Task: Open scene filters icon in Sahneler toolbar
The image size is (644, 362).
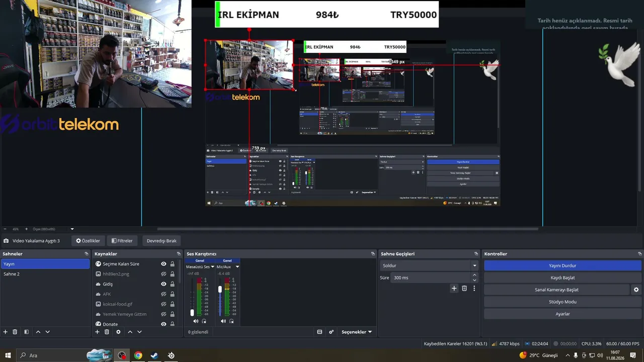Action: 26,332
